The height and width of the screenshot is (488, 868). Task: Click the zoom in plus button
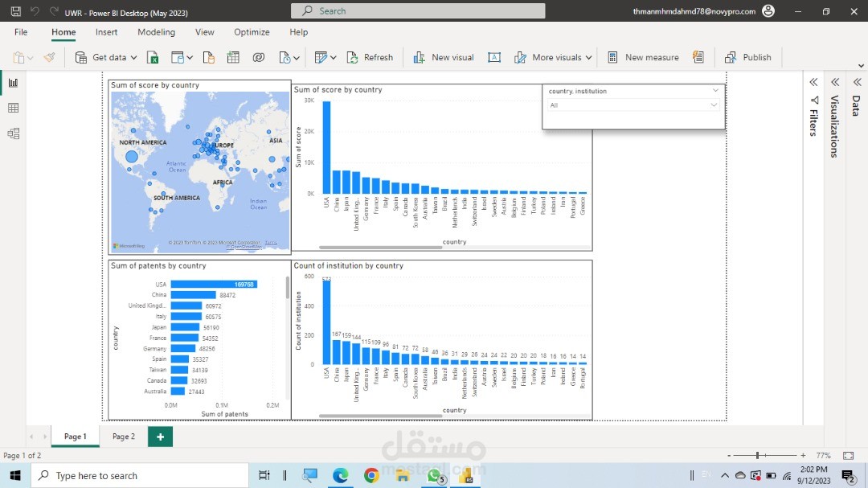pyautogui.click(x=803, y=455)
